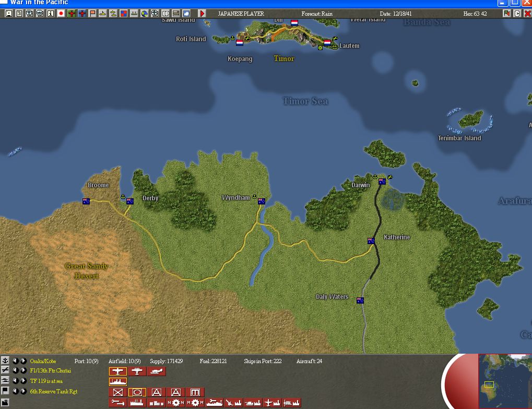Click the aircraft icon beside F1/13th Ftr Chutai row

pyautogui.click(x=5, y=370)
